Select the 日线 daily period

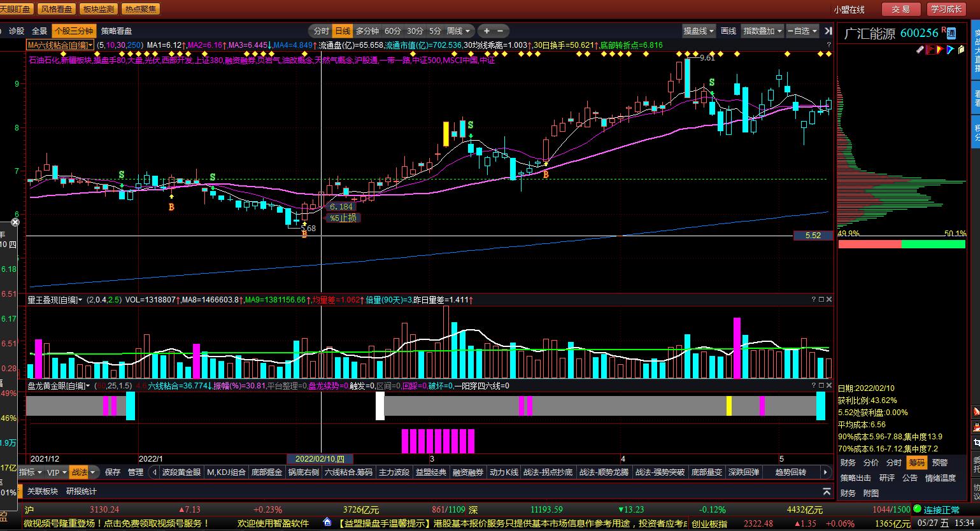click(343, 31)
